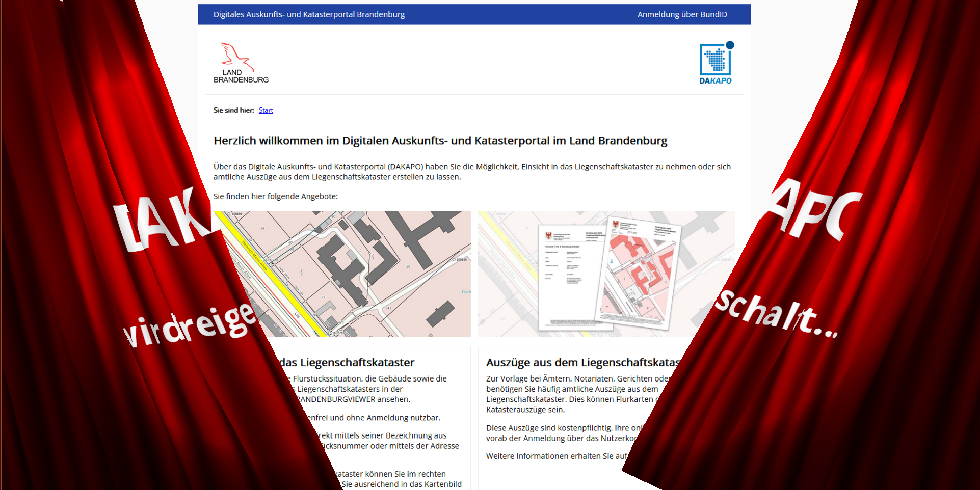Click 'Weitere Informationen erhalten Sie auf' text
The image size is (980, 490).
[x=556, y=456]
